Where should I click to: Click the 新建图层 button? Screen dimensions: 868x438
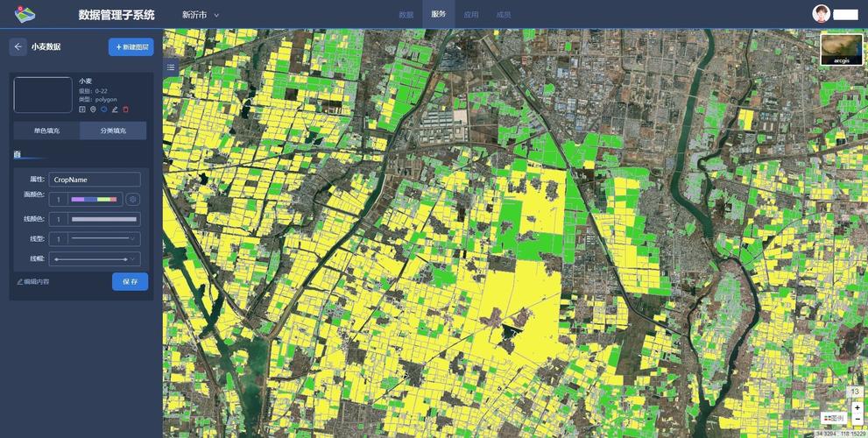[131, 47]
